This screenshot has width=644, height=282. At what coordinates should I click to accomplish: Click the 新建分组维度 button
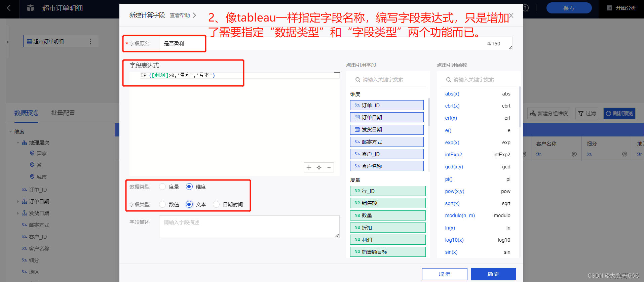click(549, 114)
